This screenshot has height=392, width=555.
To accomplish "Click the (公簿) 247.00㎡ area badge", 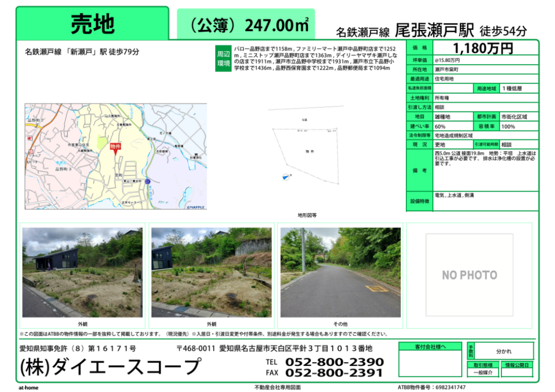I will pos(246,24).
